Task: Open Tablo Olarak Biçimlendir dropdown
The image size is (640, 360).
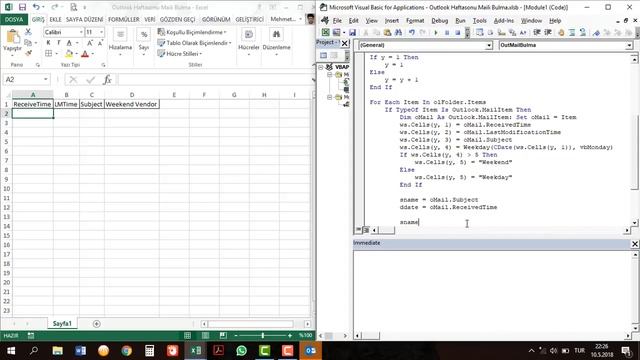Action: click(x=195, y=43)
